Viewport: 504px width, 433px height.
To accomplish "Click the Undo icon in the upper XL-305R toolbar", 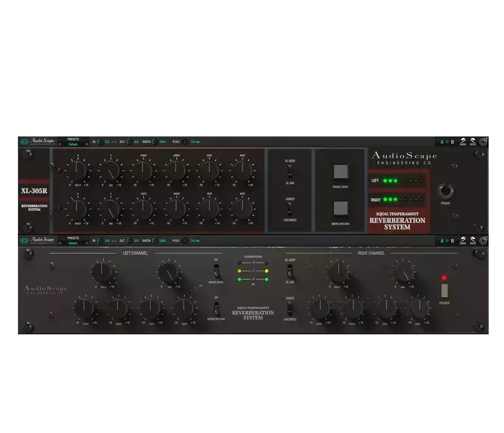I will [x=463, y=142].
